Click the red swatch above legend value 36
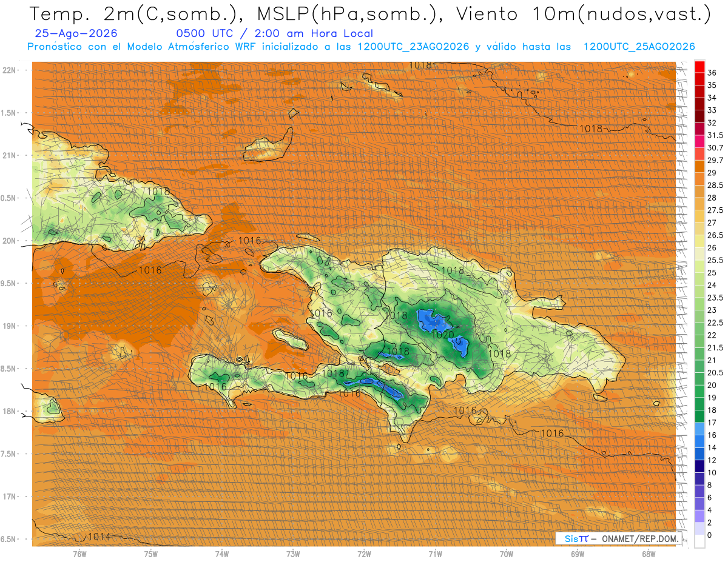728x562 pixels. point(699,67)
